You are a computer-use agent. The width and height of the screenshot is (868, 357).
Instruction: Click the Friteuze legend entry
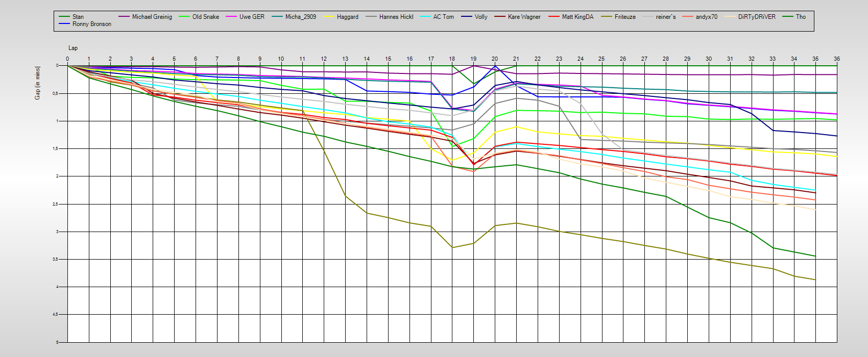(625, 17)
